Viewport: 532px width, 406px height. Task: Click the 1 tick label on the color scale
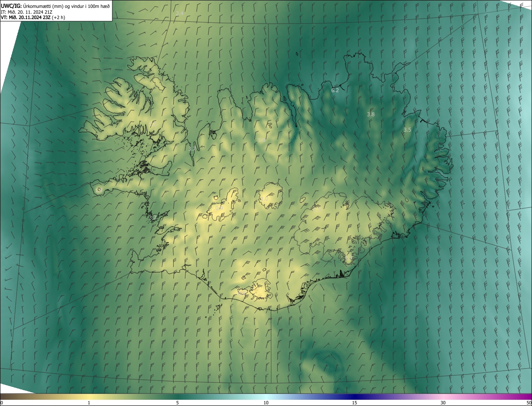coord(89,403)
